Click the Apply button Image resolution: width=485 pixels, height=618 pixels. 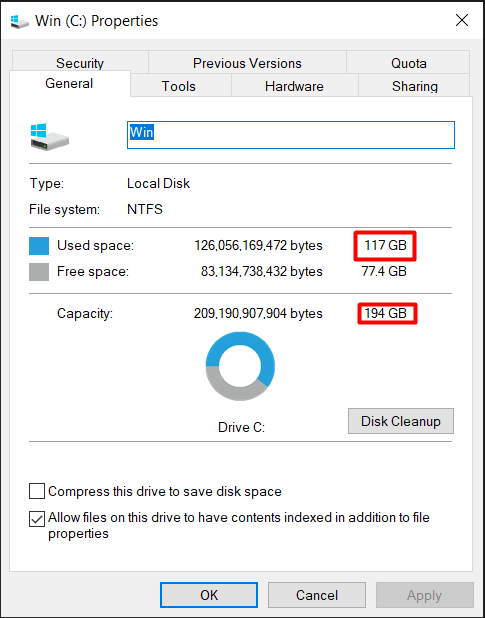(x=425, y=595)
